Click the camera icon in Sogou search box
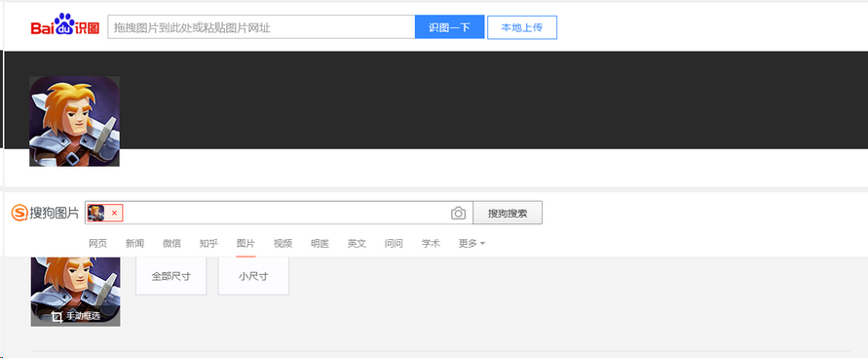This screenshot has height=358, width=868. [459, 213]
